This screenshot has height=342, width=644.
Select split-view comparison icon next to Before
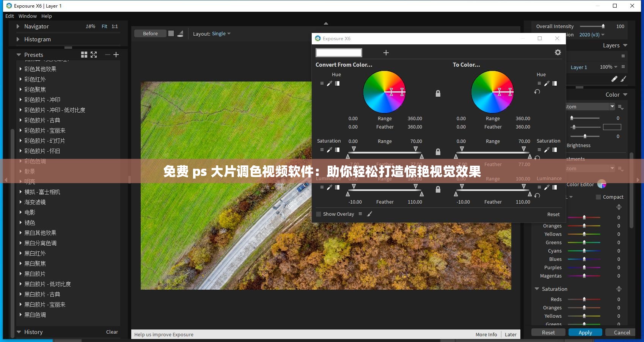[171, 33]
